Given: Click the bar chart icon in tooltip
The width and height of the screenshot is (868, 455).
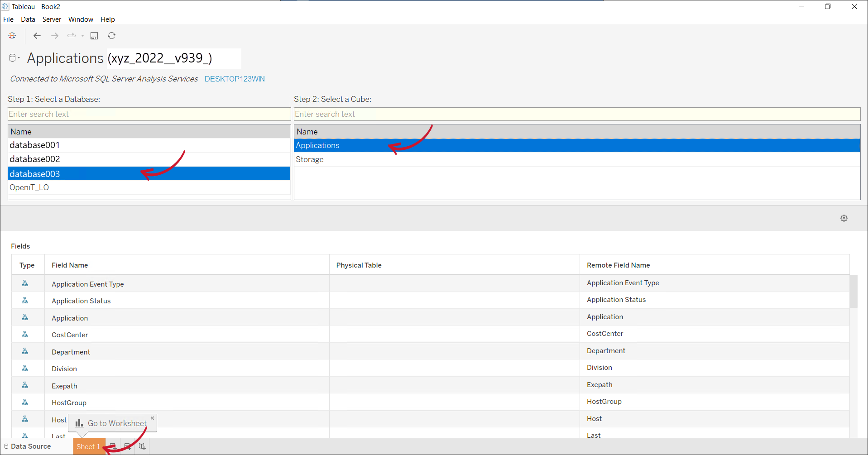Looking at the screenshot, I should (x=79, y=423).
